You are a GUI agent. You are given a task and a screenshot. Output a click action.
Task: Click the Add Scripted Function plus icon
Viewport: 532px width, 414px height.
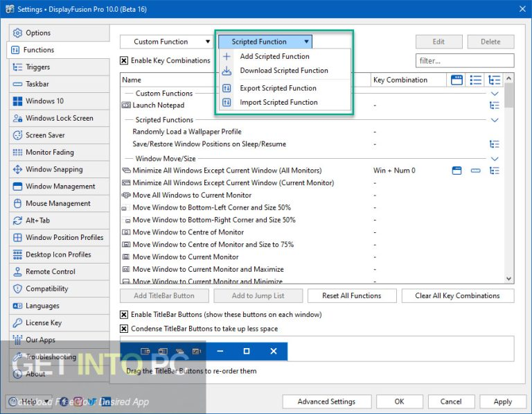point(227,56)
